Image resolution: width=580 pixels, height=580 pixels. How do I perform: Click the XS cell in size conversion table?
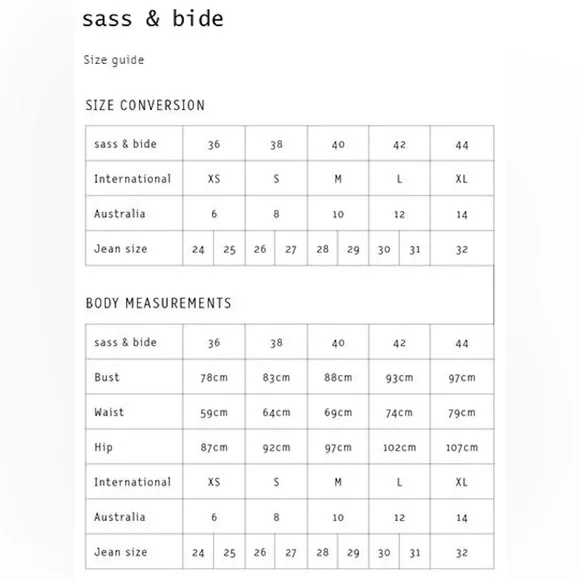pyautogui.click(x=214, y=179)
